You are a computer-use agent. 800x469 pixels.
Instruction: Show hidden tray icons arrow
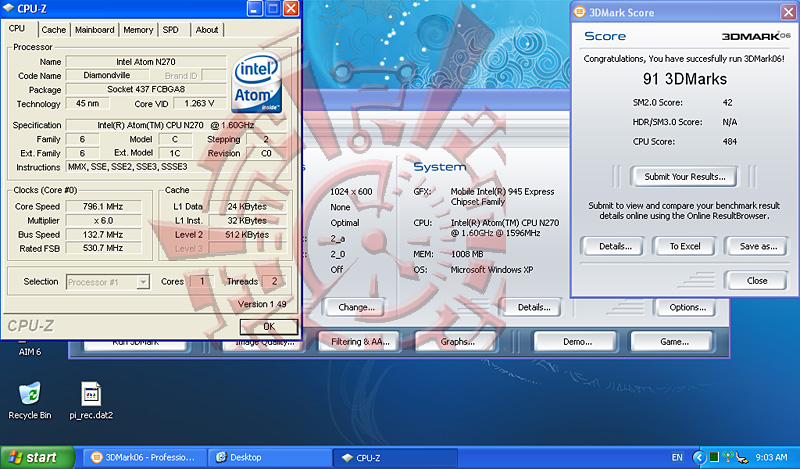coord(699,457)
